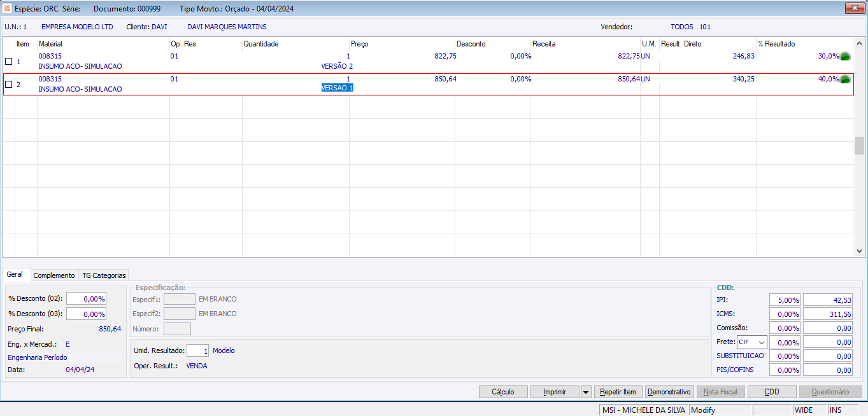Click the highlighted VERSAO 1 text

coord(337,88)
